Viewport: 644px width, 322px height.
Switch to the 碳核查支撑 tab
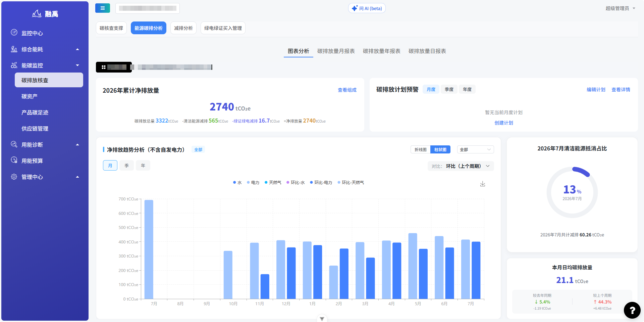coord(111,28)
